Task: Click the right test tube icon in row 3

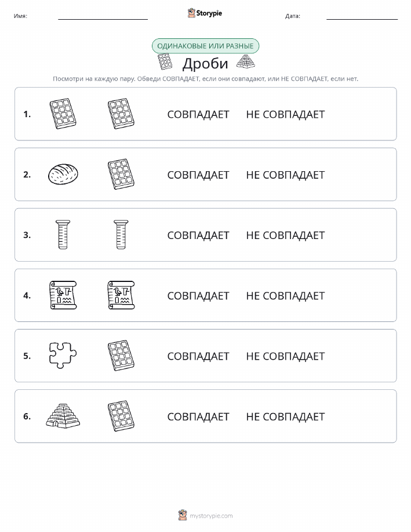Action: 121,234
